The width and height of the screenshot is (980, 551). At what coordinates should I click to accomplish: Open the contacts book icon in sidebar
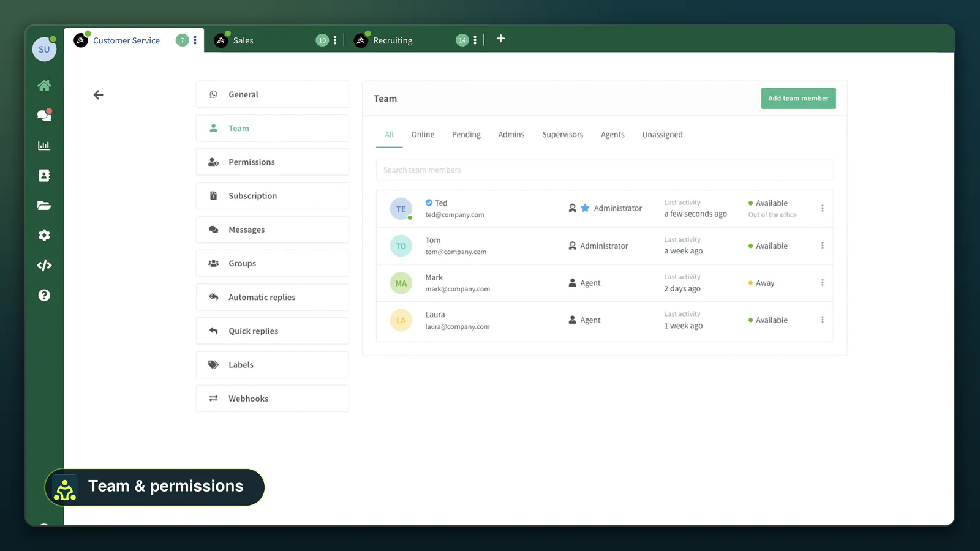pos(44,176)
